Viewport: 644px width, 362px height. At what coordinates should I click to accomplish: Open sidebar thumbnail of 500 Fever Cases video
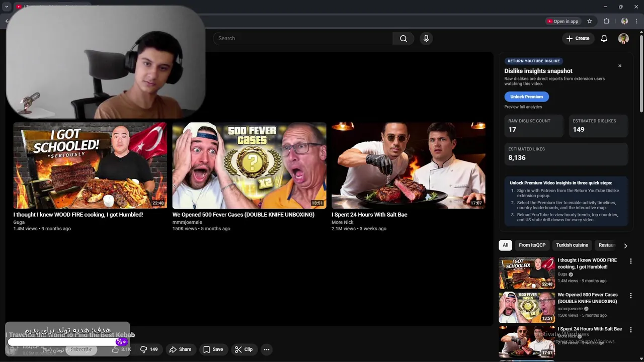(x=527, y=307)
